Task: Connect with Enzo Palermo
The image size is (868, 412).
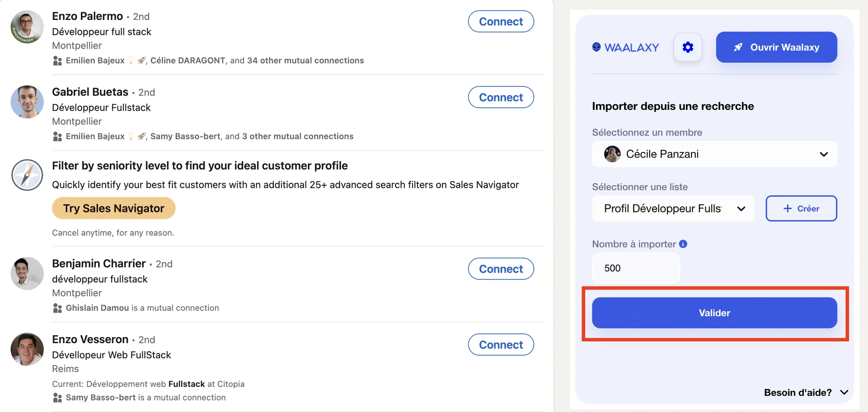Action: 501,21
